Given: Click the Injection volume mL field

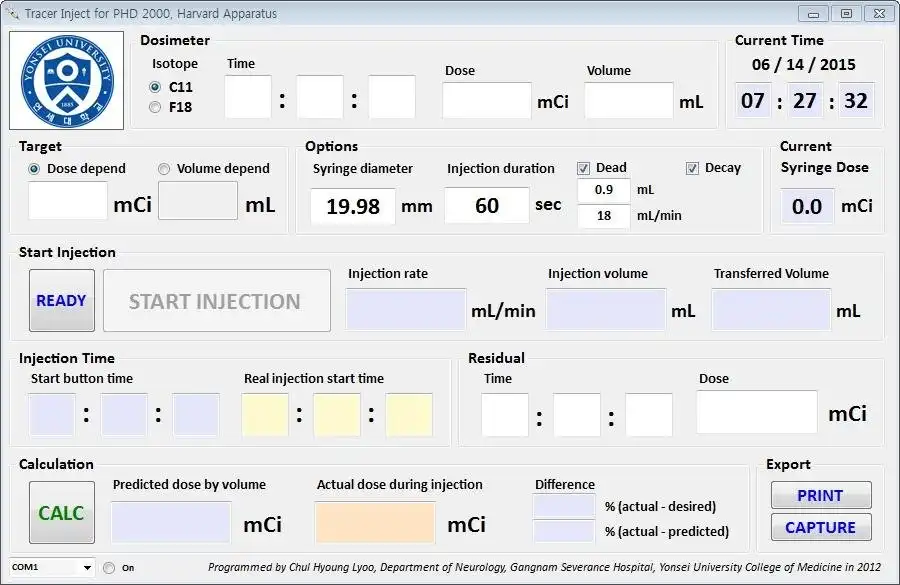Looking at the screenshot, I should click(606, 309).
